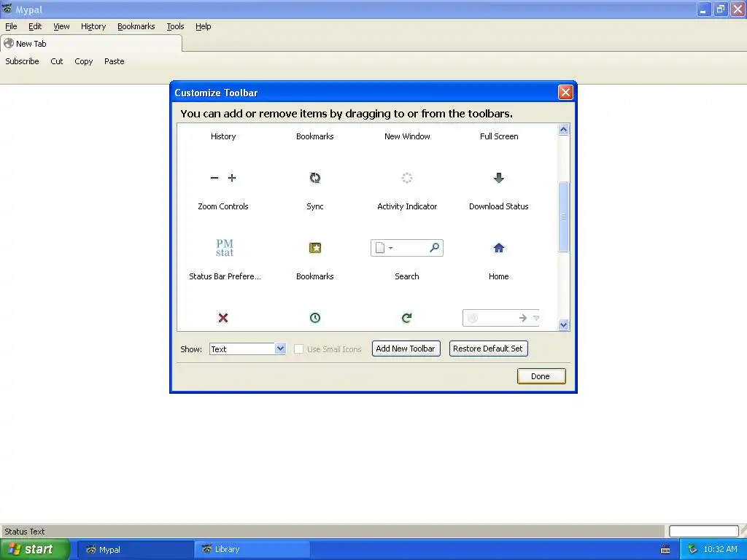Image resolution: width=747 pixels, height=560 pixels.
Task: Switch to Library taskbar button
Action: tap(252, 550)
